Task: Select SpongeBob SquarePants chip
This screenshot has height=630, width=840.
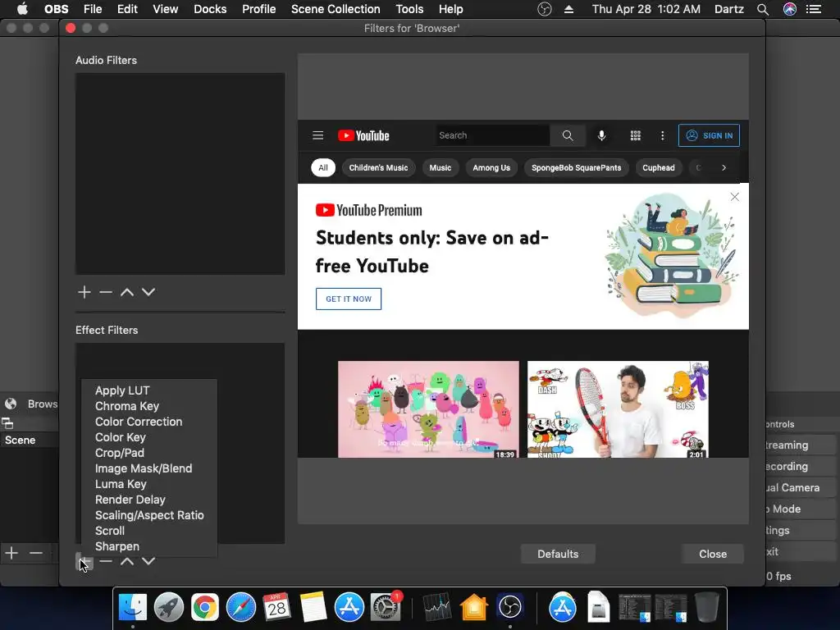Action: point(576,167)
